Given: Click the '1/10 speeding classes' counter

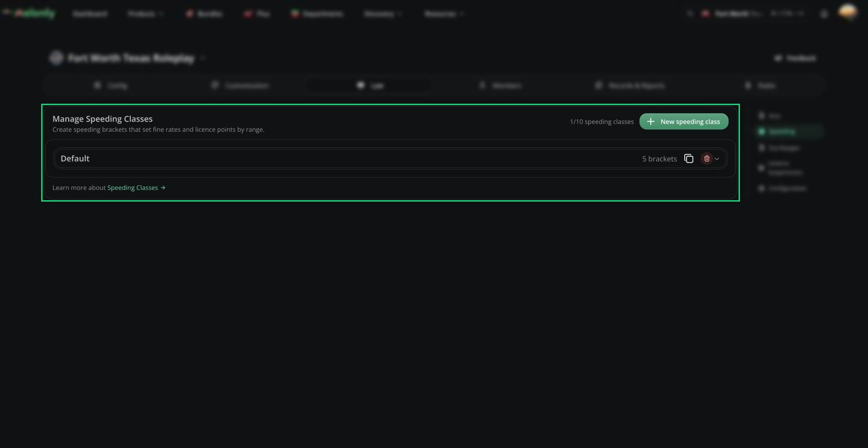Looking at the screenshot, I should pyautogui.click(x=602, y=121).
